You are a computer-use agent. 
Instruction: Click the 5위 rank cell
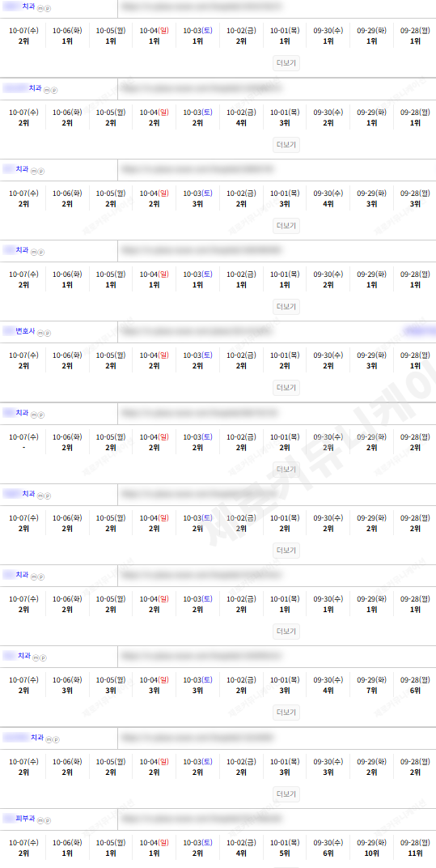point(285,853)
